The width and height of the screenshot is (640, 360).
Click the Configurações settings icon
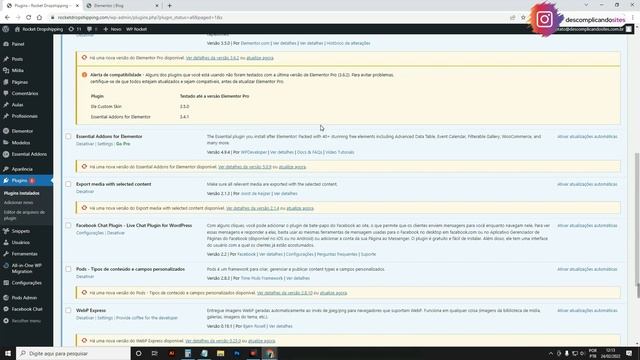6,283
